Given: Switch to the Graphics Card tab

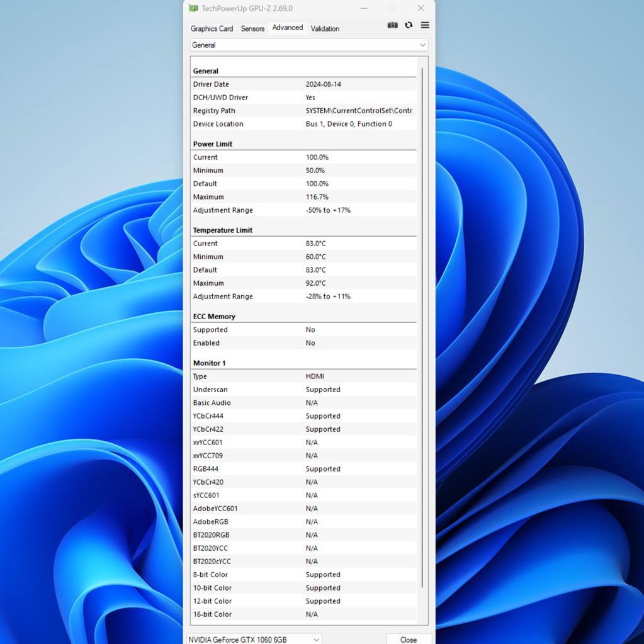Looking at the screenshot, I should point(212,28).
